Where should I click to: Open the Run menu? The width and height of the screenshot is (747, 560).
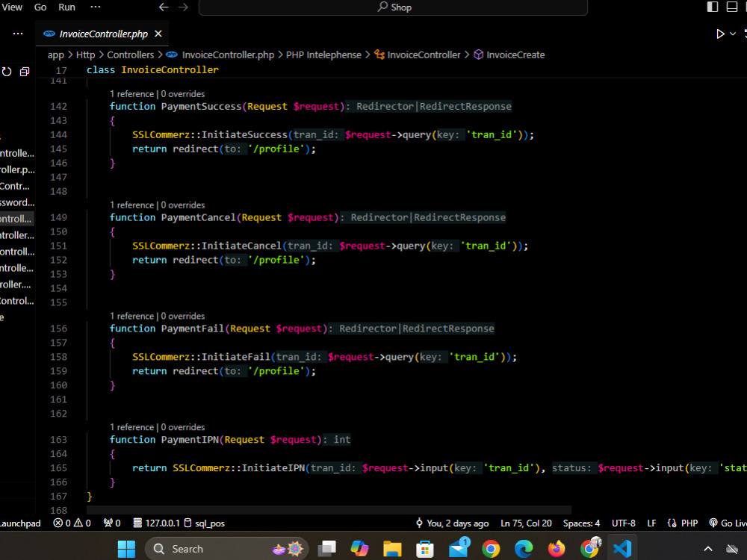[66, 7]
